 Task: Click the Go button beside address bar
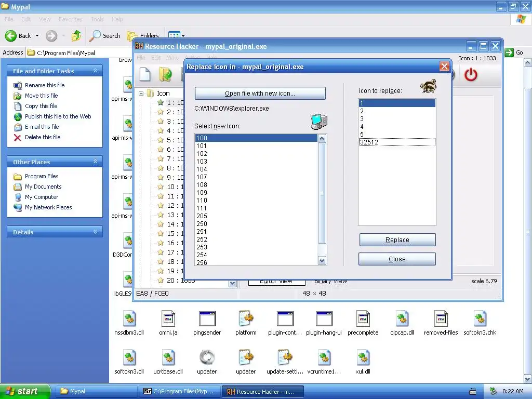tap(514, 52)
